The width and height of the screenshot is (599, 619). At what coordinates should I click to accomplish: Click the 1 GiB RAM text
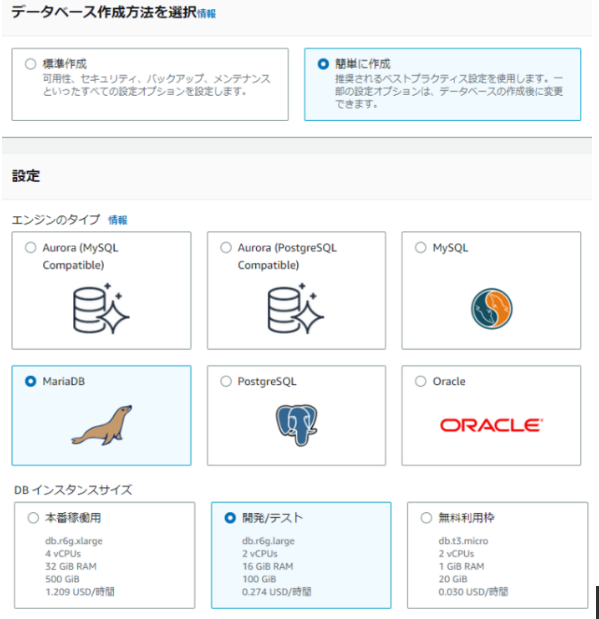tap(462, 566)
